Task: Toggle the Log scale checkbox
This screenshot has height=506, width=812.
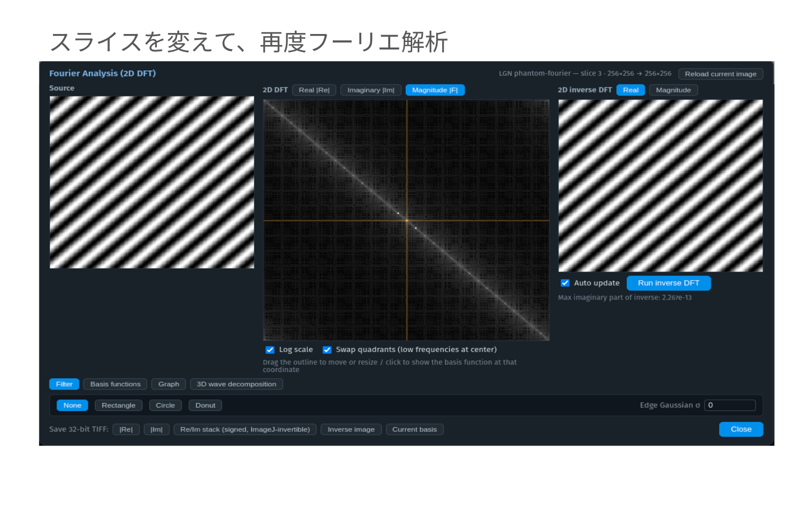Action: point(270,350)
